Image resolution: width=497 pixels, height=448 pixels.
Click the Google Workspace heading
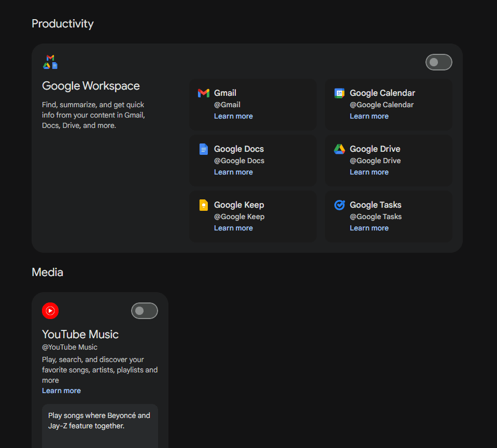coord(91,86)
